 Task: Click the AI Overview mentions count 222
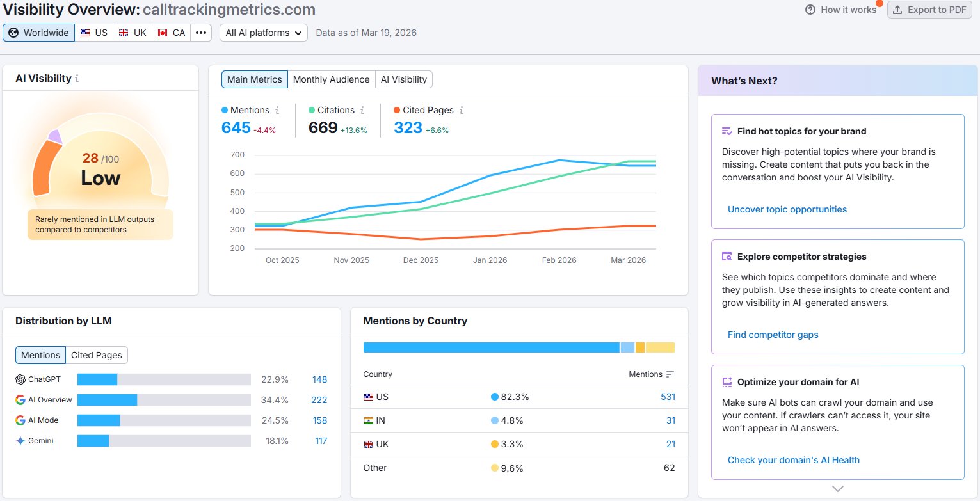pyautogui.click(x=319, y=400)
